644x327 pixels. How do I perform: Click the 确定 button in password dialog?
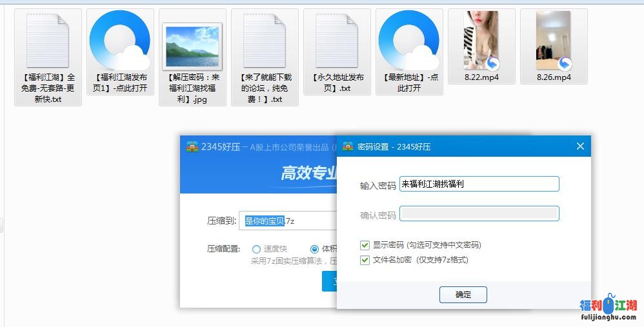pyautogui.click(x=463, y=295)
